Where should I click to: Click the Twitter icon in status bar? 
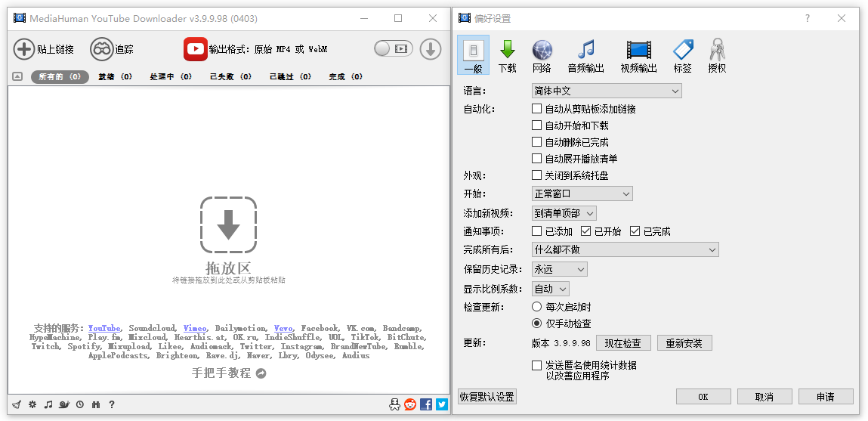[x=442, y=404]
